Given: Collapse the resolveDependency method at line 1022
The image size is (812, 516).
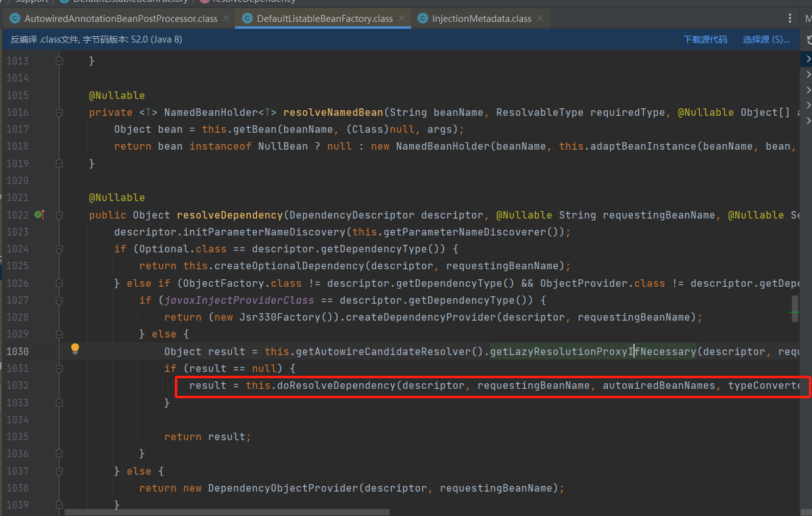Looking at the screenshot, I should tap(59, 215).
